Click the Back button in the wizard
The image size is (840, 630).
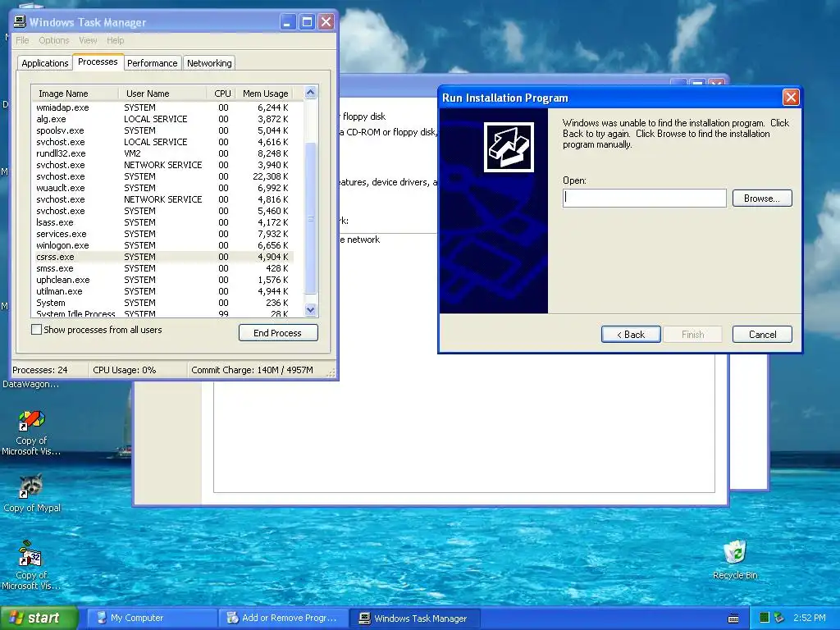click(631, 335)
